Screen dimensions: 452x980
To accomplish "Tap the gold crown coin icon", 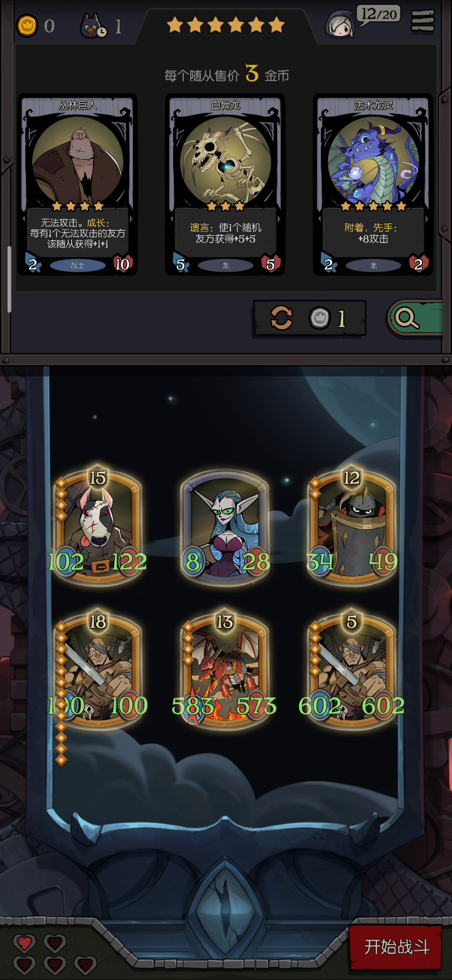I will pyautogui.click(x=27, y=26).
